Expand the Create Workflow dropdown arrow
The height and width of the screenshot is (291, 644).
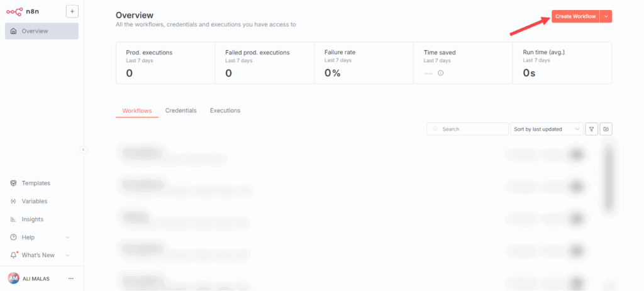click(x=606, y=16)
